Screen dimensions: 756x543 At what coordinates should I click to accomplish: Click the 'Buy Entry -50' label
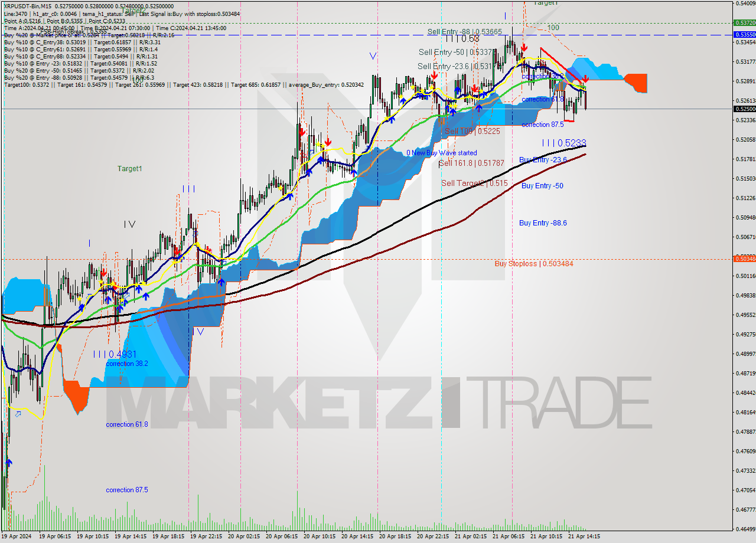tap(541, 186)
